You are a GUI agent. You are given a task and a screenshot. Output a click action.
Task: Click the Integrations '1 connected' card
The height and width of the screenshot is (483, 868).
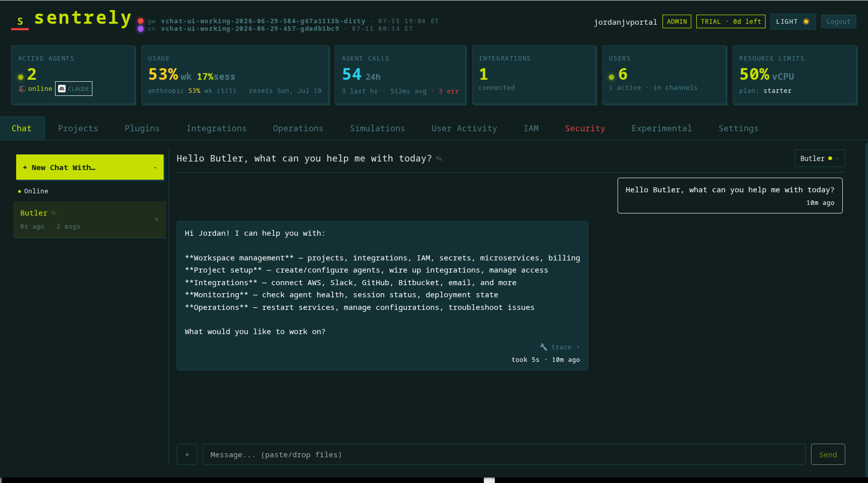(x=534, y=75)
